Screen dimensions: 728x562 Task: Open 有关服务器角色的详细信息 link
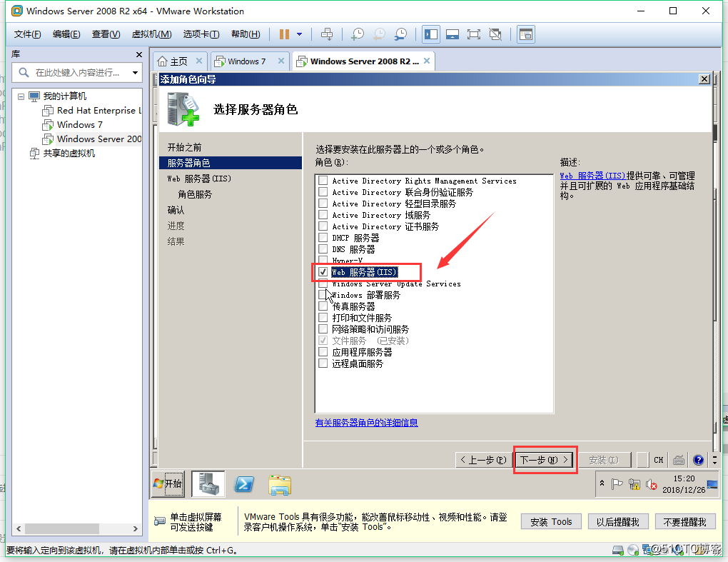pyautogui.click(x=366, y=423)
